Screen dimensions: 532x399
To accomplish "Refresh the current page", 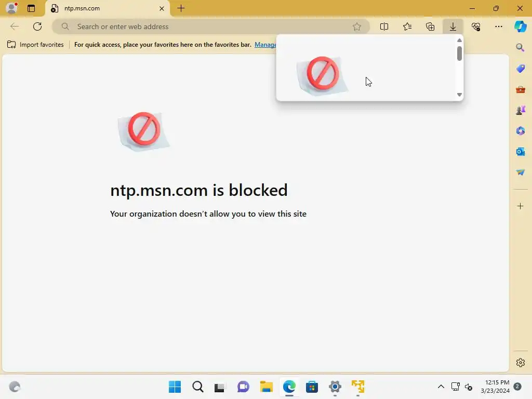I will [x=37, y=26].
